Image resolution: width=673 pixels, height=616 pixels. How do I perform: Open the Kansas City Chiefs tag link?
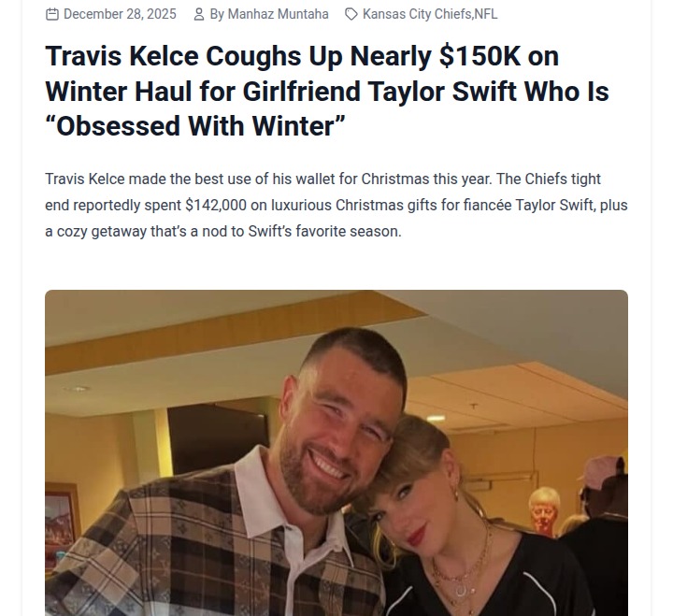417,14
